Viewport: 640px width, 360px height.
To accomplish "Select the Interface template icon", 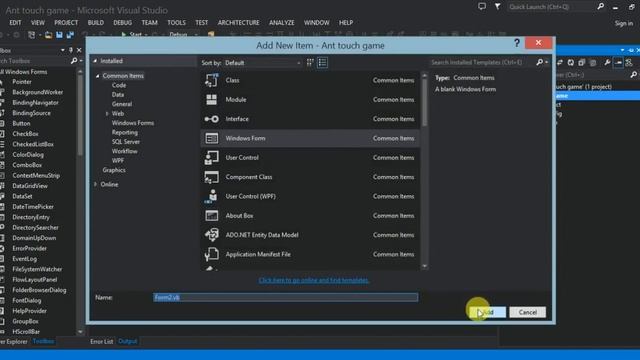I will 211,119.
